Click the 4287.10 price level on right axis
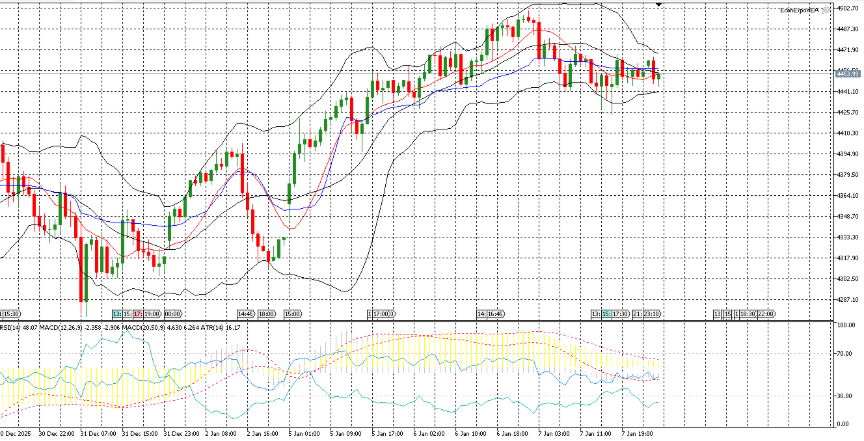The height and width of the screenshot is (441, 864). tap(847, 300)
